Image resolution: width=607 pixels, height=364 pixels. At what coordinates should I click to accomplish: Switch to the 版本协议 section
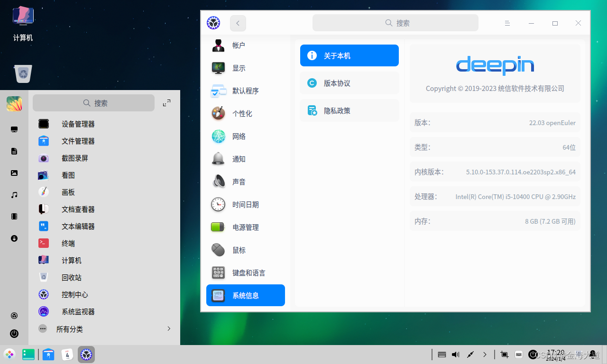349,83
